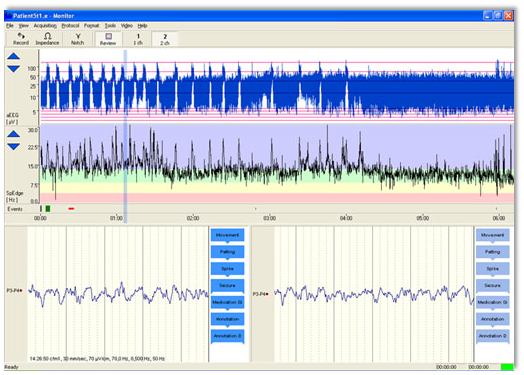
Task: Click the Ready status bar text
Action: tap(11, 367)
